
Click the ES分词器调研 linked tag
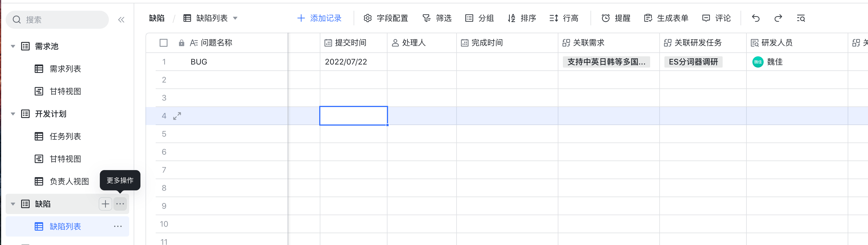click(x=693, y=62)
